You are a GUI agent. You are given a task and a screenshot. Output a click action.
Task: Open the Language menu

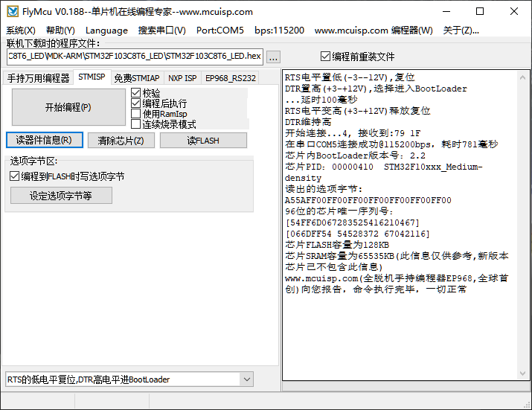tap(106, 31)
